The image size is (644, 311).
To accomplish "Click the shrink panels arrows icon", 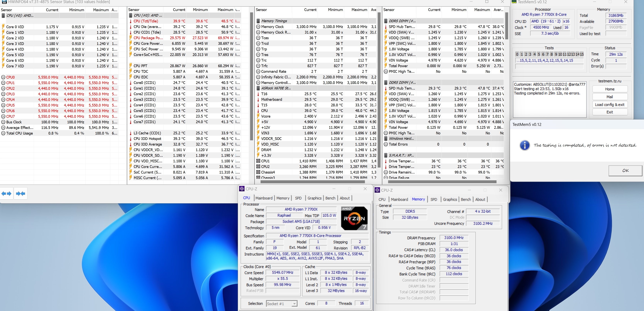I will pos(20,193).
